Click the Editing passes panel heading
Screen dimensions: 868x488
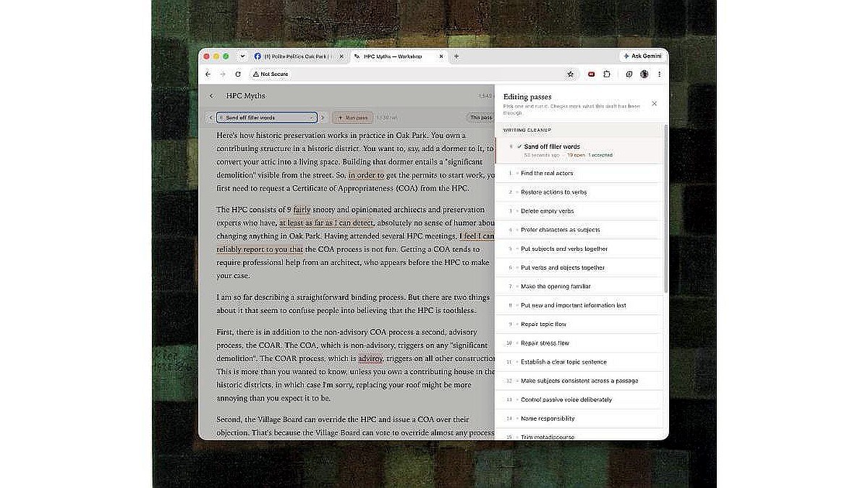point(527,96)
